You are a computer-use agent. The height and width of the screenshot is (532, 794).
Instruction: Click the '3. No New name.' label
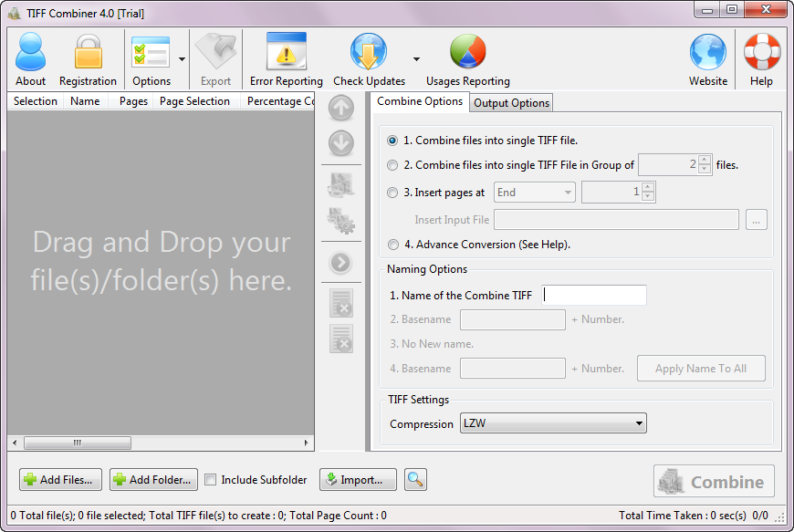pos(432,344)
